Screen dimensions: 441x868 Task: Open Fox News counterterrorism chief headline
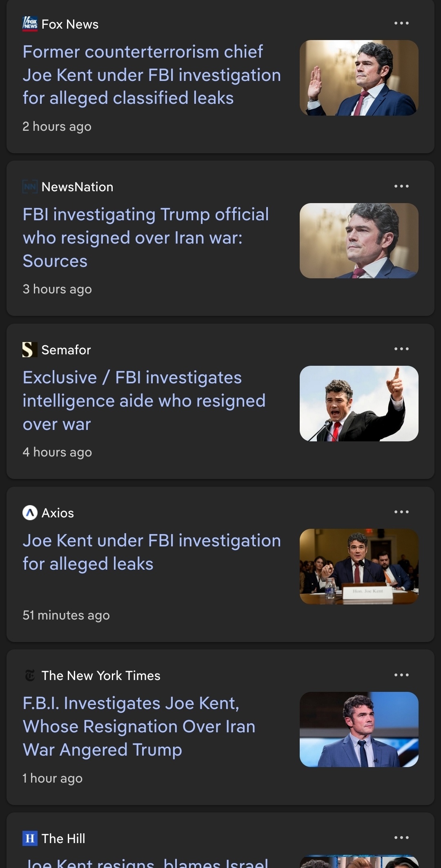(x=151, y=75)
